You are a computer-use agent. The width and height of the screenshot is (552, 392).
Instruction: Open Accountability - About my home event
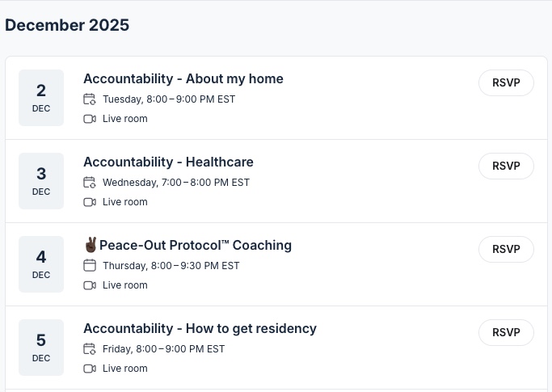coord(183,78)
